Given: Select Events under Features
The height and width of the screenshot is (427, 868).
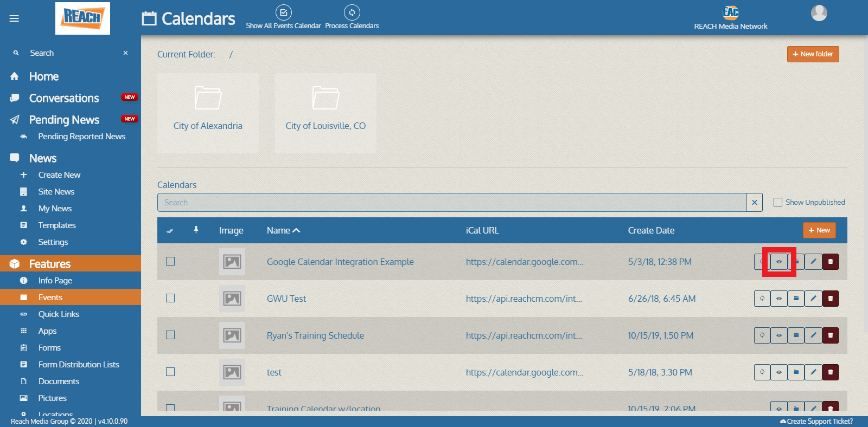Looking at the screenshot, I should [x=71, y=297].
